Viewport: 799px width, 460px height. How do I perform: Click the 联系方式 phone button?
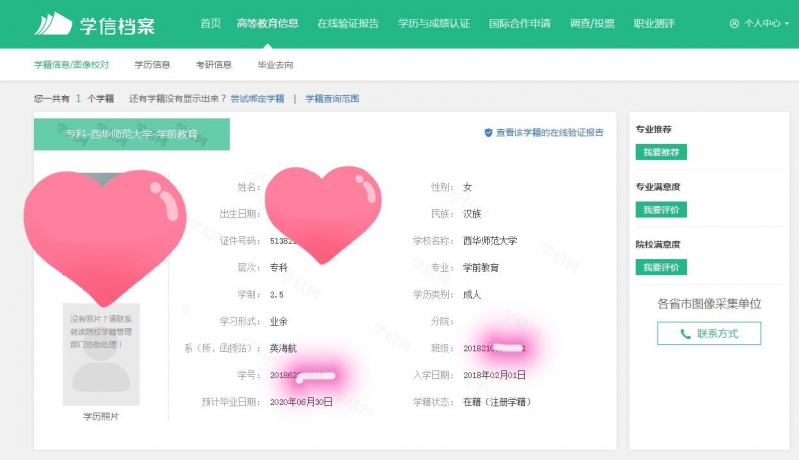click(708, 333)
